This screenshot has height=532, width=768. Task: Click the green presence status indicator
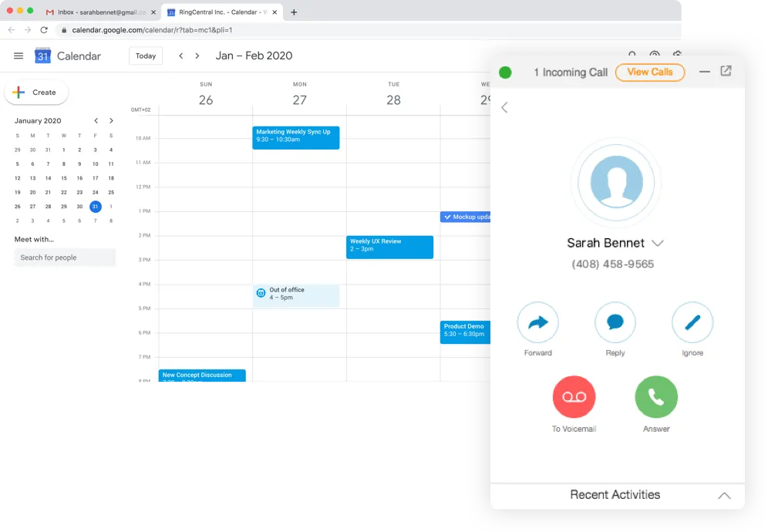(505, 72)
